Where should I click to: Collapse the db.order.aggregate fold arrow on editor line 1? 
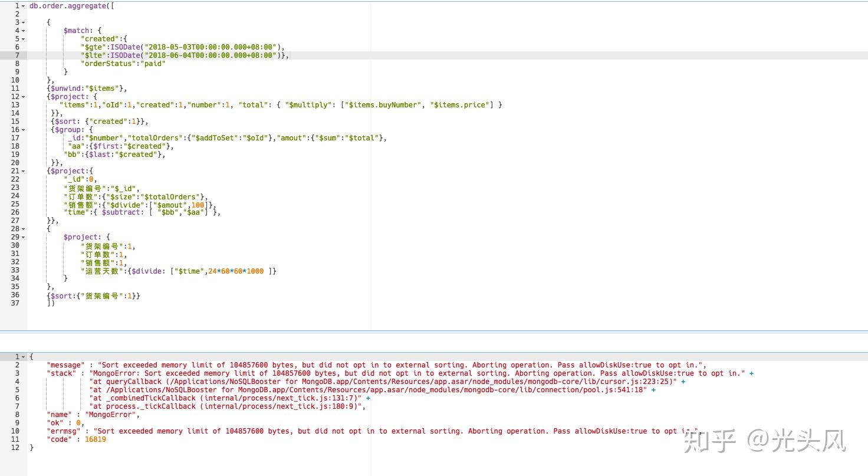click(x=24, y=6)
